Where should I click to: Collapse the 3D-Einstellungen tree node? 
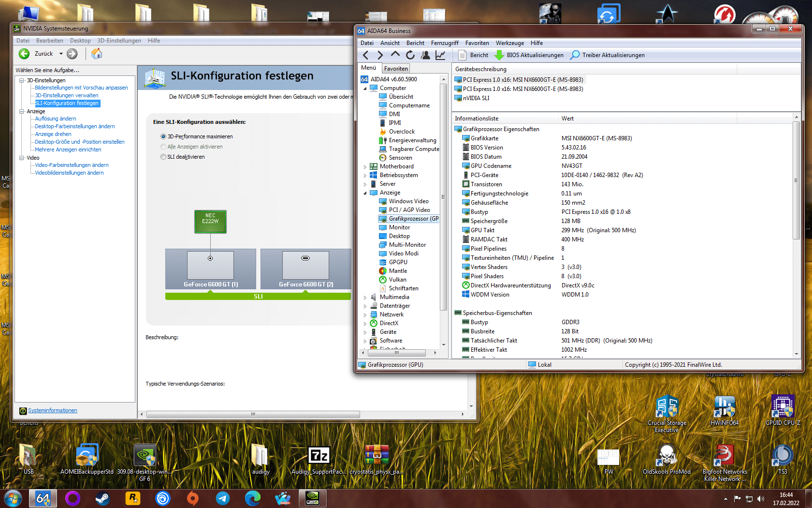coord(22,80)
